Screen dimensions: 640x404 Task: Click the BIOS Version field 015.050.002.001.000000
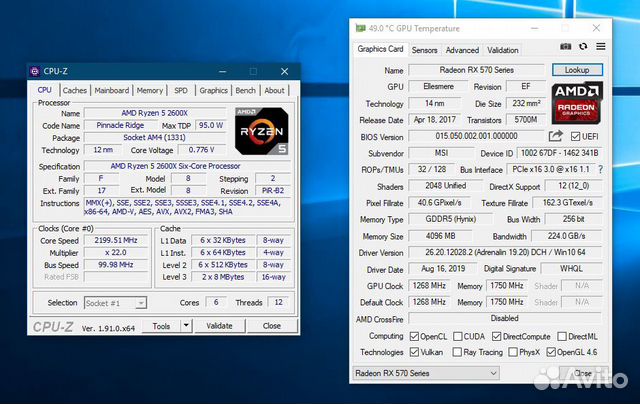[x=476, y=136]
